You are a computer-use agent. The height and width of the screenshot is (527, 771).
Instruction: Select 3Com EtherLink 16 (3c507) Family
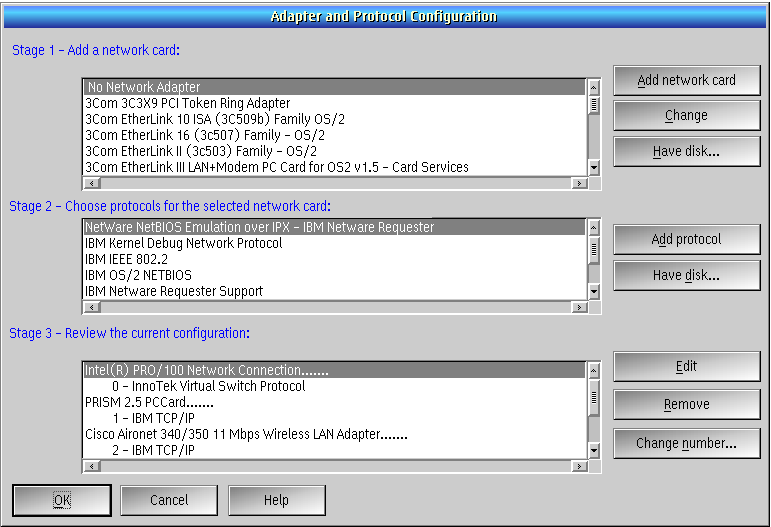click(x=334, y=135)
